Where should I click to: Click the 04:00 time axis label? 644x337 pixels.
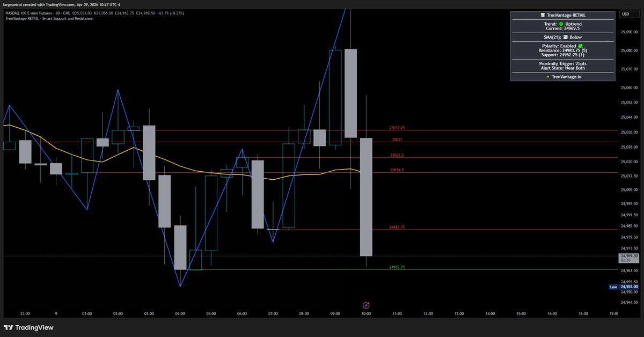(180, 314)
